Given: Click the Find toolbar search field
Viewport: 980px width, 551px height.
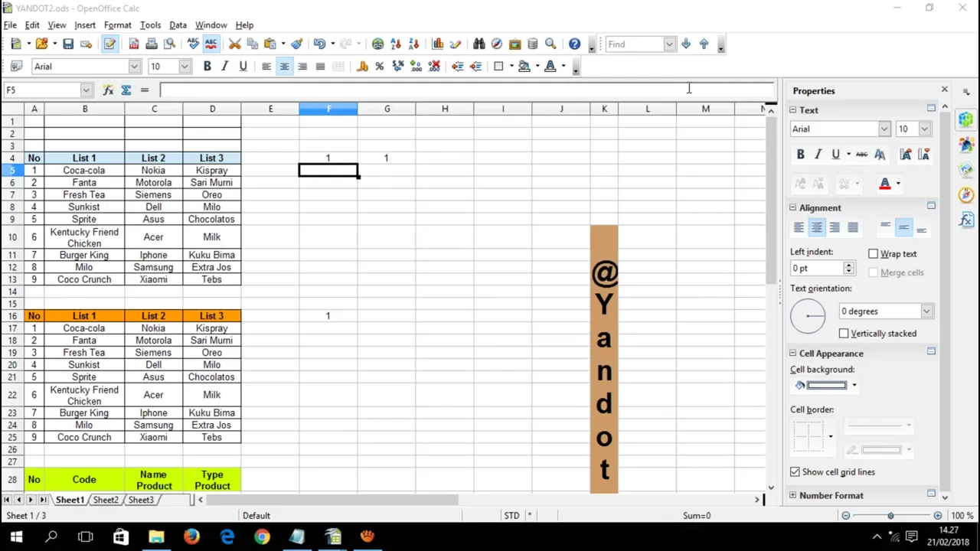Looking at the screenshot, I should [635, 44].
